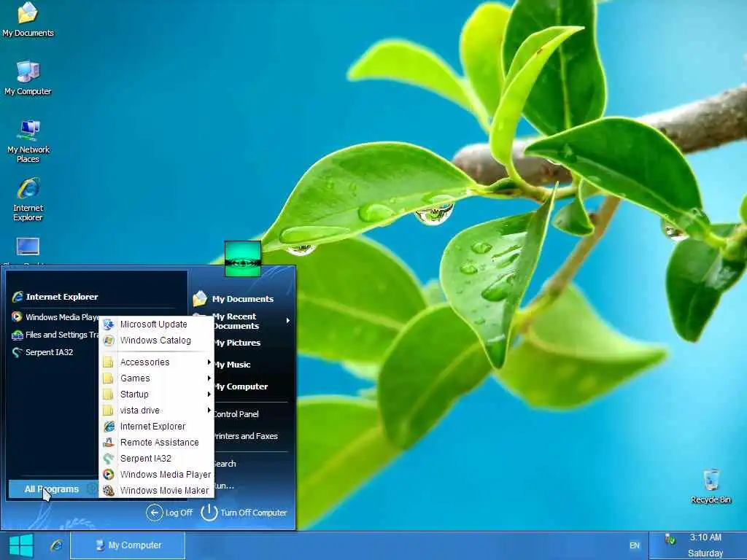The width and height of the screenshot is (747, 560).
Task: Click the Turn Off Computer label
Action: [x=253, y=513]
